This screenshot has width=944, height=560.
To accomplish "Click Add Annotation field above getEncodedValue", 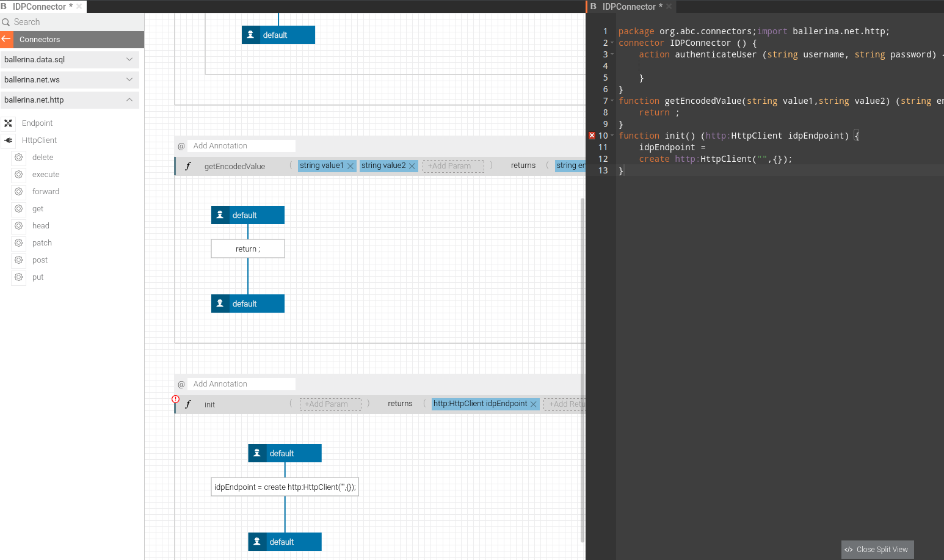I will coord(241,146).
